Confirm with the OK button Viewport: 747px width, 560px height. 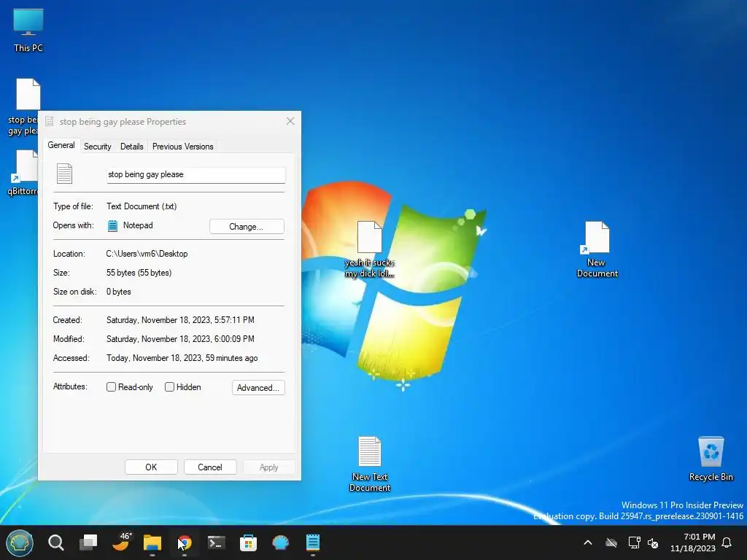[151, 467]
